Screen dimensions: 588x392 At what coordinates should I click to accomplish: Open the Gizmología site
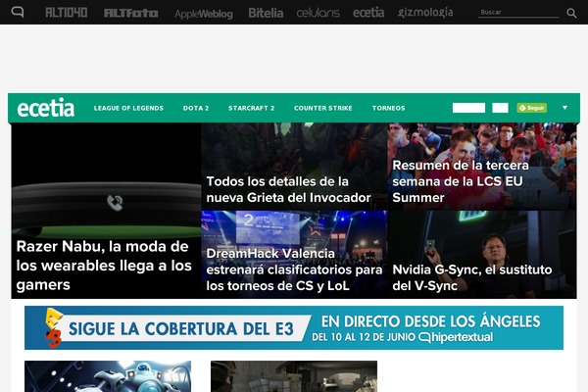(x=425, y=13)
